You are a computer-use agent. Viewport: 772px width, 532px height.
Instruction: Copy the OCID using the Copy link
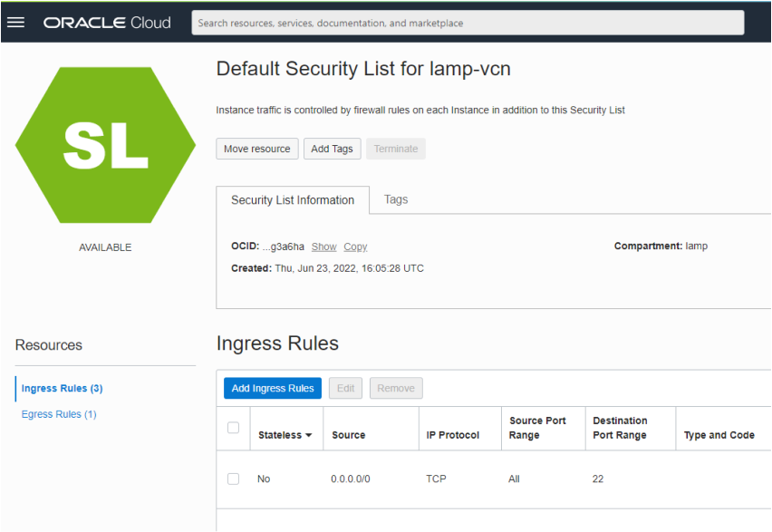[355, 246]
